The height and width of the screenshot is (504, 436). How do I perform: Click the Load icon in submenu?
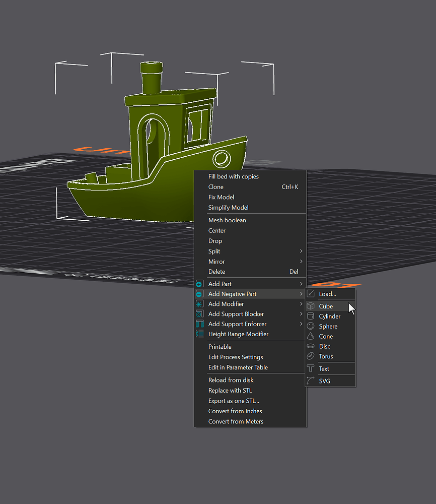[311, 293]
